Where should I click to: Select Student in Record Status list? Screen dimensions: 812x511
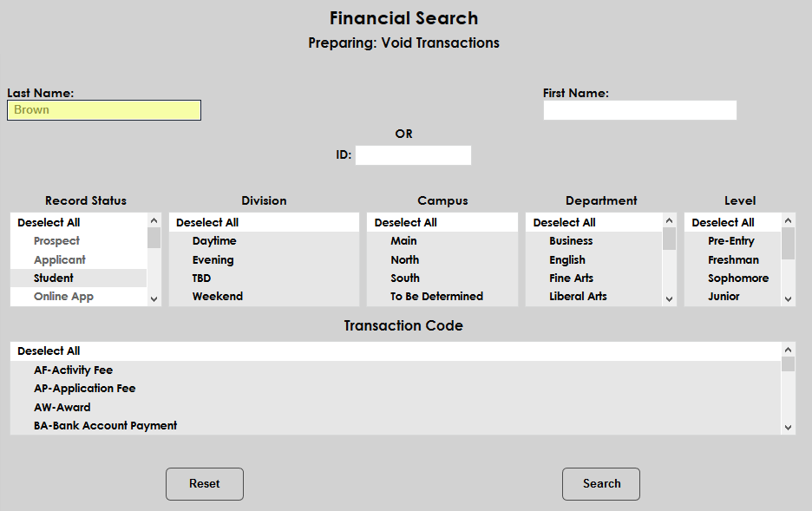tap(54, 278)
